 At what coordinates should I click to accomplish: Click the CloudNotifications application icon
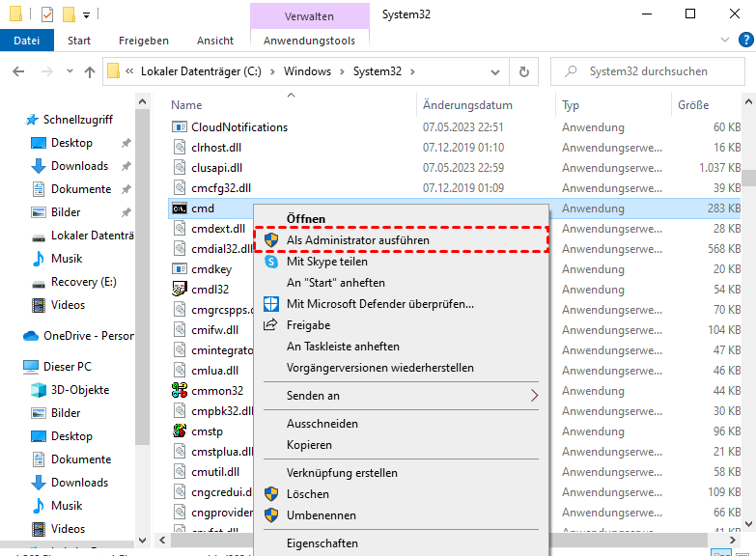pos(180,127)
